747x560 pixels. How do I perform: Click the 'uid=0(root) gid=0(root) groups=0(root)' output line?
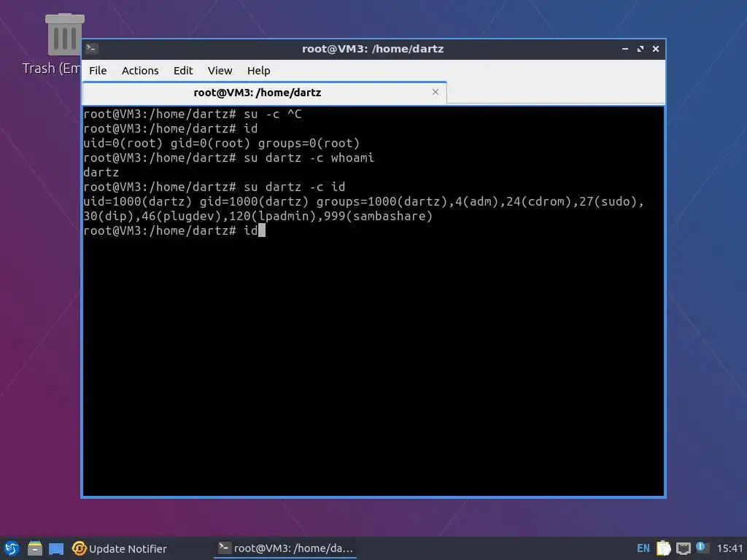pyautogui.click(x=222, y=143)
